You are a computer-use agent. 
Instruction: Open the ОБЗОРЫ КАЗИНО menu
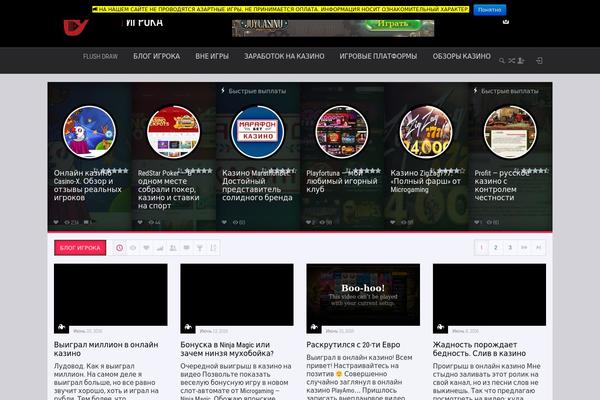461,56
